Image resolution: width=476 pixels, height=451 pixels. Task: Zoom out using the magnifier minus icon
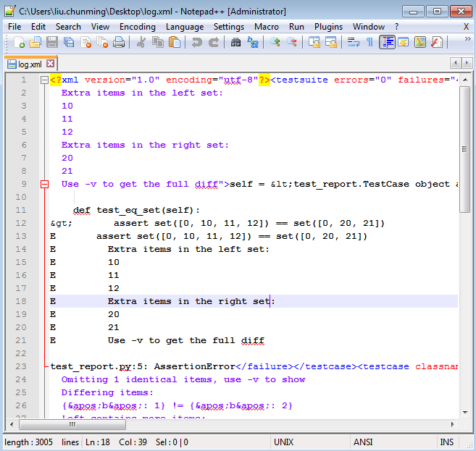click(291, 42)
